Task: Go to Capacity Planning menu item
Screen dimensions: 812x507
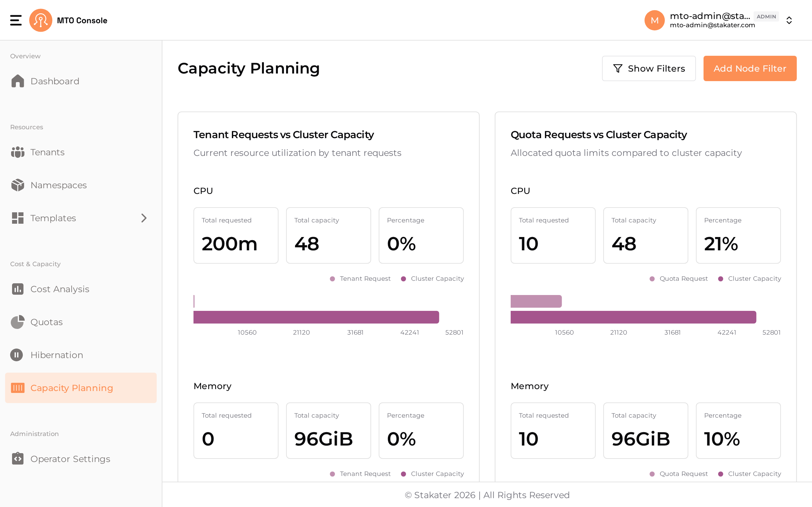Action: 81,388
